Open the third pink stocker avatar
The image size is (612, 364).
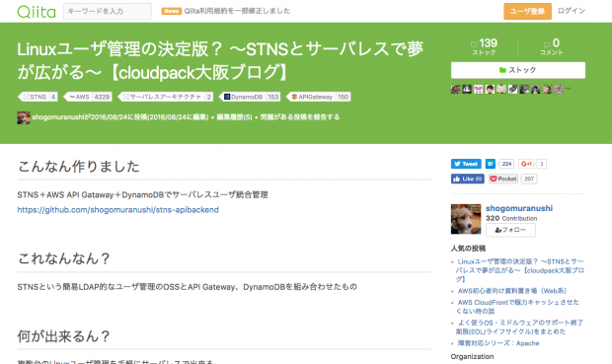[x=479, y=89]
